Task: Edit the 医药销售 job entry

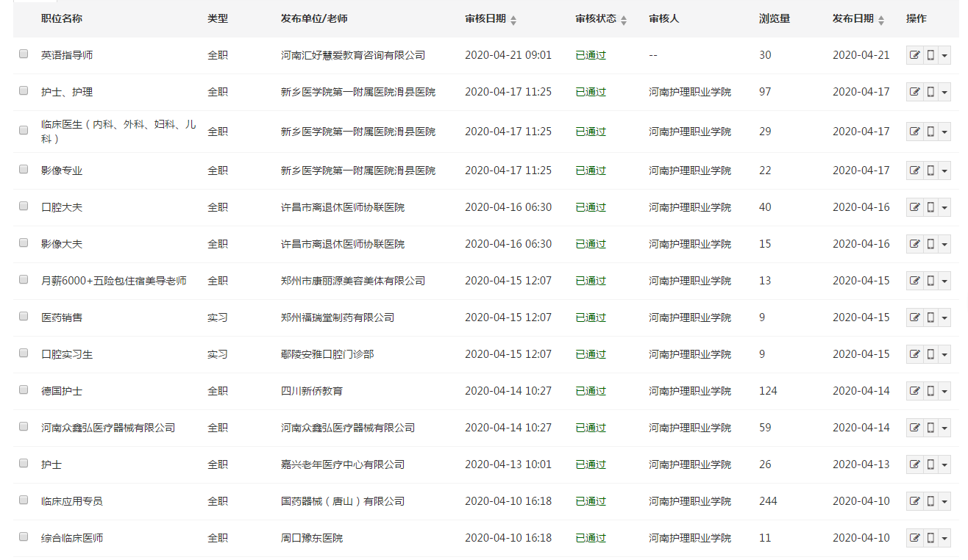Action: (914, 317)
